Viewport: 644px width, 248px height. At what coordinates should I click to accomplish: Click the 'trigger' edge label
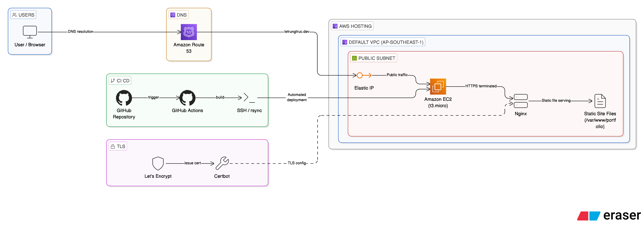click(154, 97)
